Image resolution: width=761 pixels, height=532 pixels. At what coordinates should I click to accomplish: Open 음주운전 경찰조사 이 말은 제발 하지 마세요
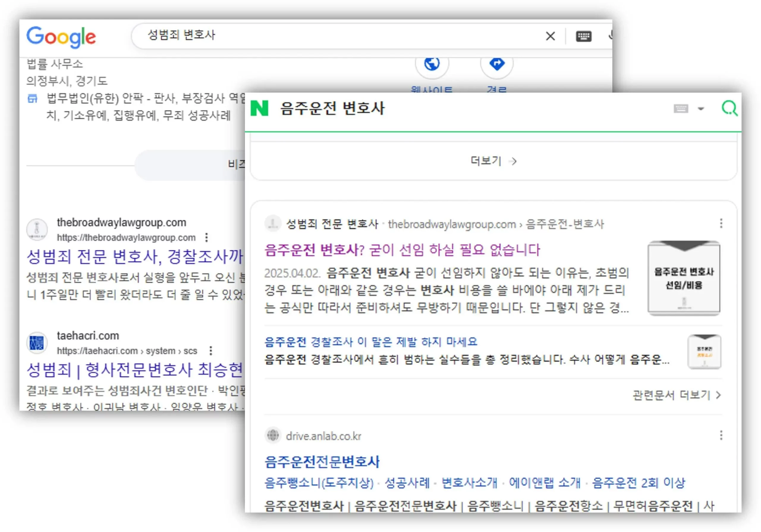click(x=371, y=342)
